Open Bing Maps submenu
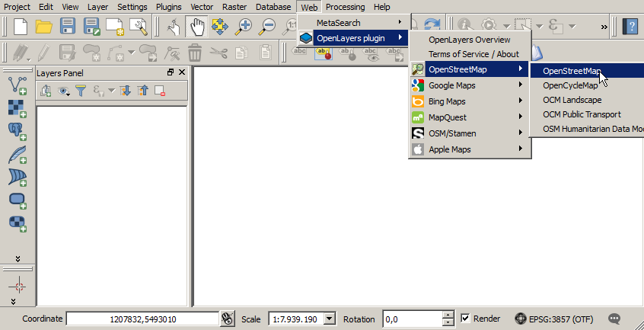 [x=470, y=101]
